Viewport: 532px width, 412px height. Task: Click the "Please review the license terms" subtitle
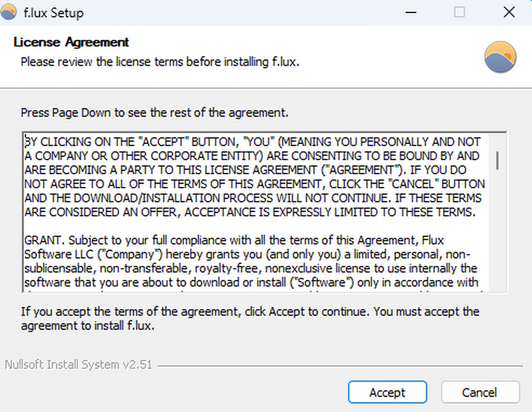coord(160,62)
